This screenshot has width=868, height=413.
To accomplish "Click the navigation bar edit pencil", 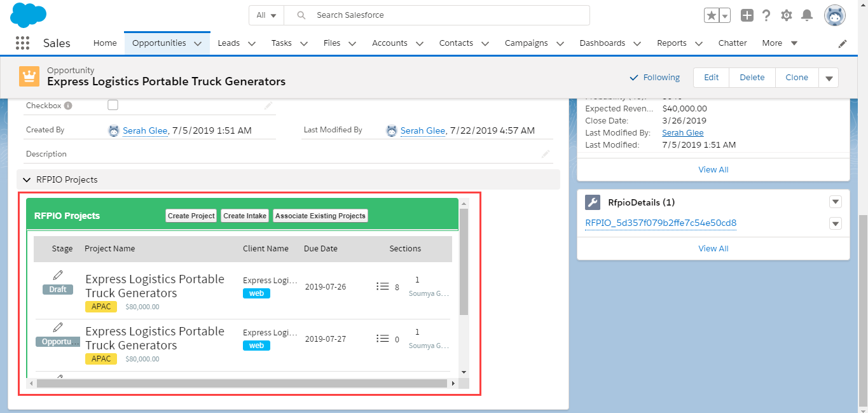I will 843,44.
